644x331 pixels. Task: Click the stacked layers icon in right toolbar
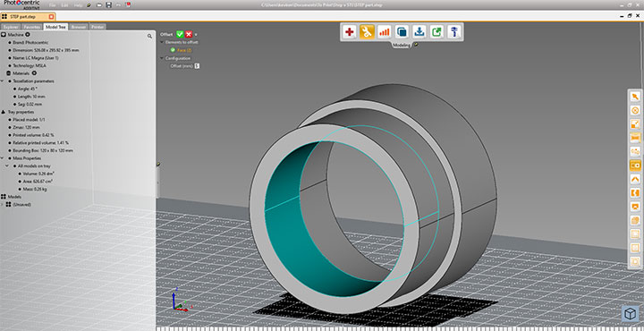point(635,221)
